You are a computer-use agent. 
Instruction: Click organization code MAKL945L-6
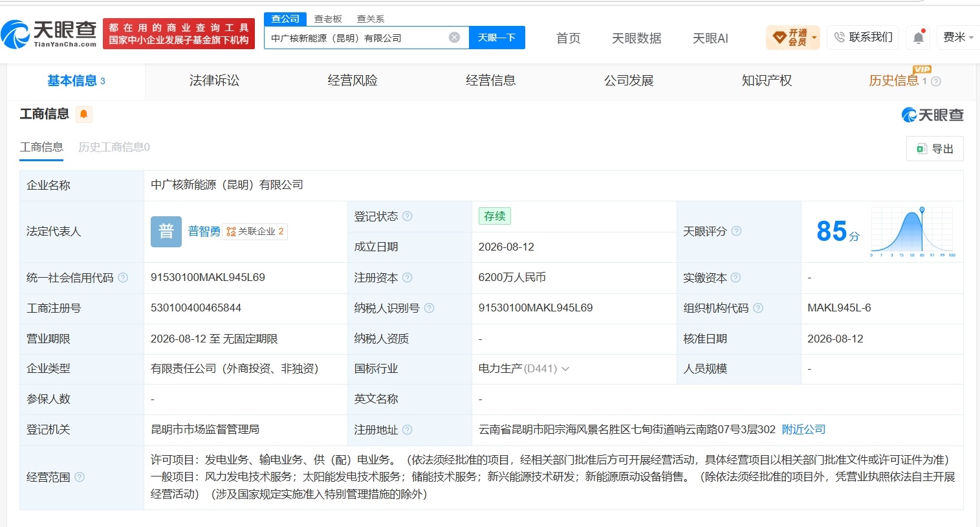click(839, 308)
